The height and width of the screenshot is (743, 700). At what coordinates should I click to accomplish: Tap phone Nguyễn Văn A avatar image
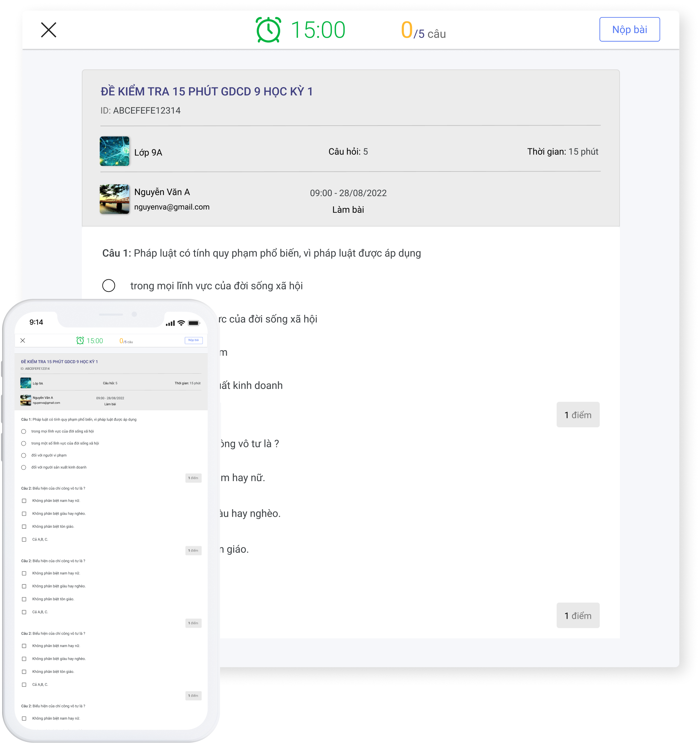[25, 400]
